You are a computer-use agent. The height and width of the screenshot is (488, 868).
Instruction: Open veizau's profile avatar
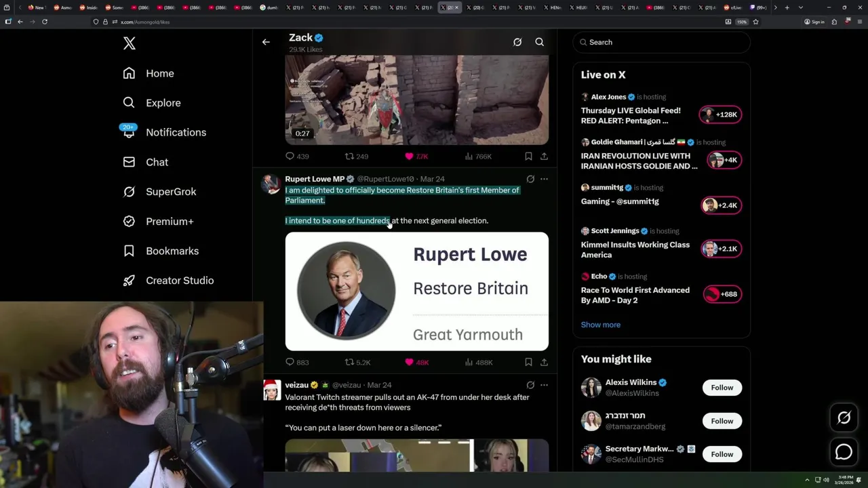[x=271, y=390]
